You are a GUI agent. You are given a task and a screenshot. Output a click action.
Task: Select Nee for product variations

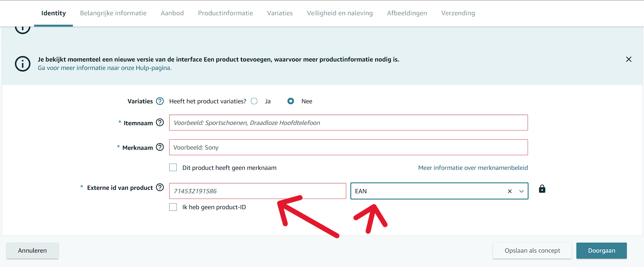pos(291,101)
